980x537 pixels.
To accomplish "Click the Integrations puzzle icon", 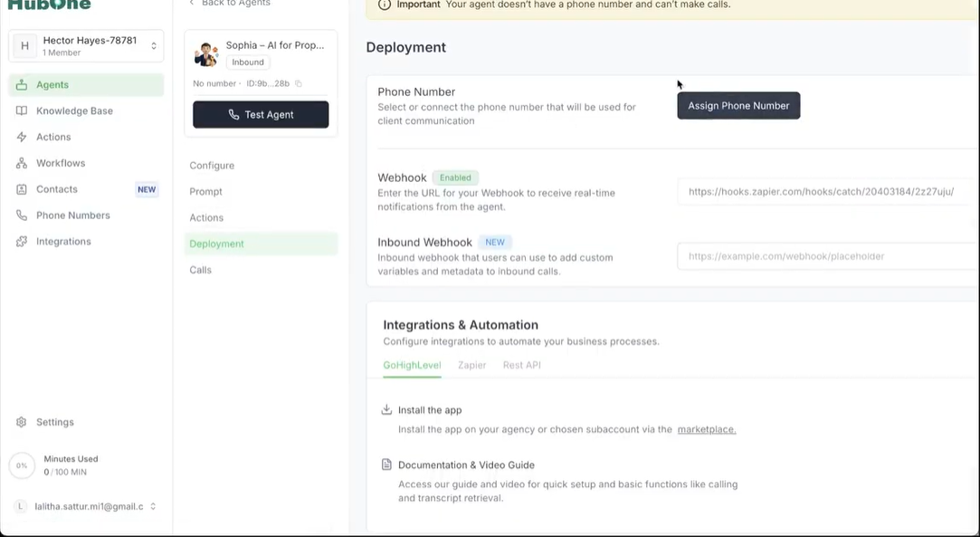I will 22,241.
